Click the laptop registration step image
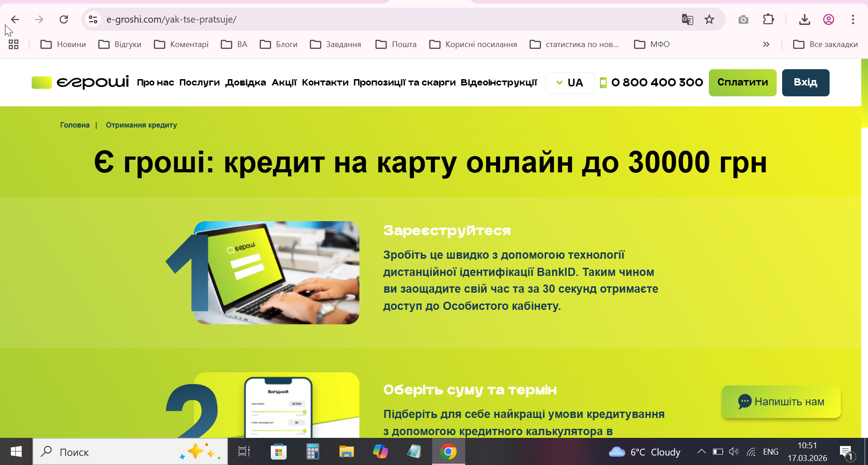868x465 pixels. tap(277, 273)
